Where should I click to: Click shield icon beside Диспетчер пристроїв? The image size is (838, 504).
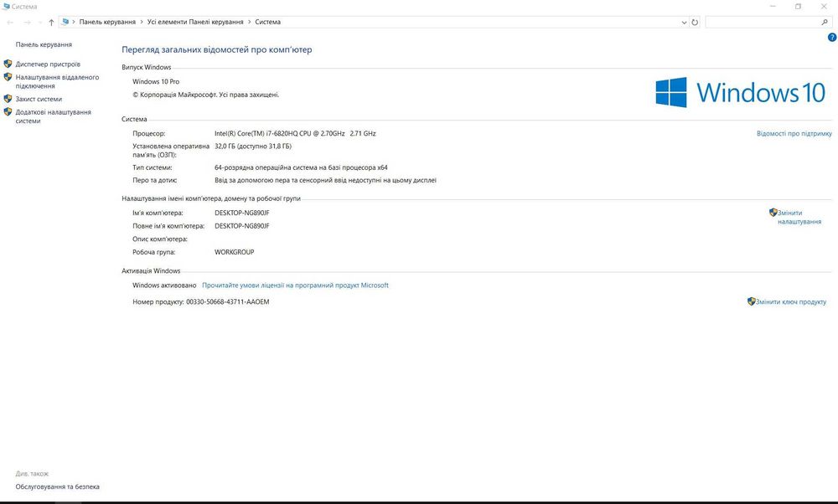click(8, 64)
